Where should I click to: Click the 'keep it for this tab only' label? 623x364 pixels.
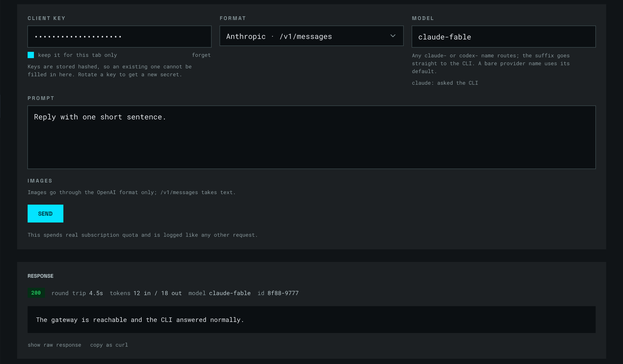pyautogui.click(x=77, y=55)
